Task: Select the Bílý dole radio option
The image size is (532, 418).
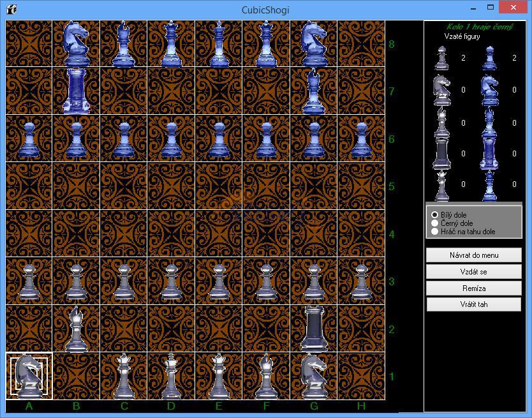Action: click(434, 215)
